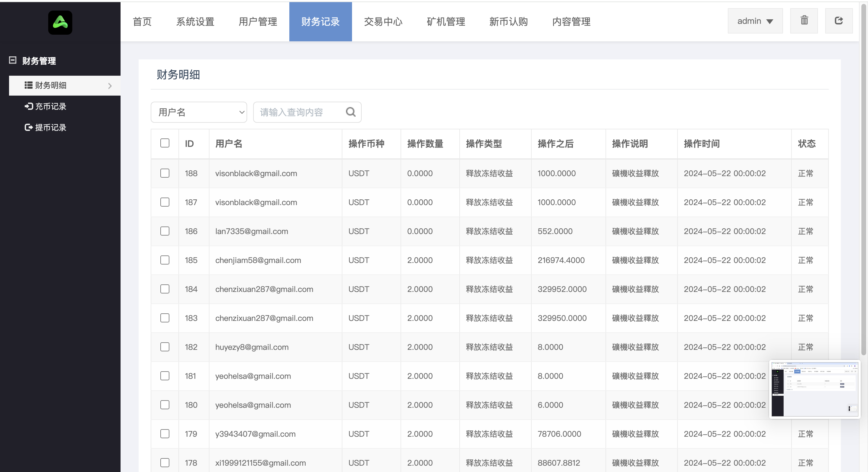
Task: Click the 财务管理 sidebar heading
Action: pos(39,61)
